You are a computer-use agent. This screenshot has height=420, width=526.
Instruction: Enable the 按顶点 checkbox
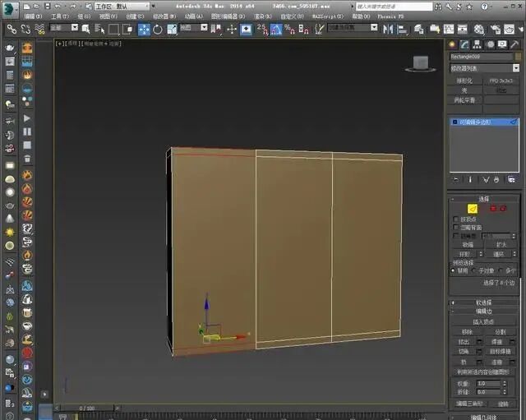pos(455,219)
